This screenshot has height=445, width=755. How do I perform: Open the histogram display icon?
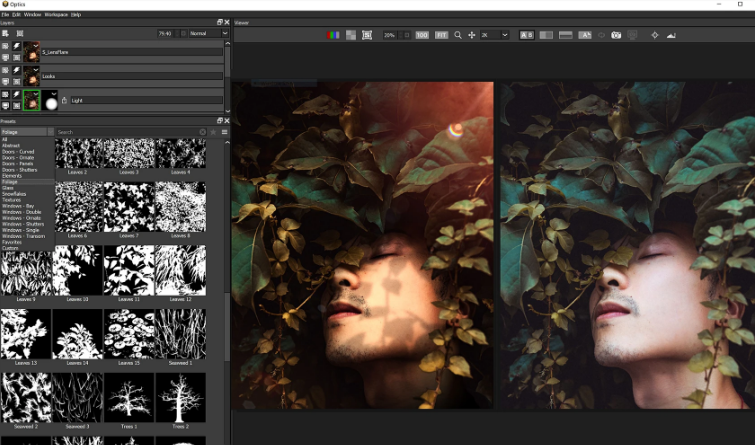tap(671, 35)
